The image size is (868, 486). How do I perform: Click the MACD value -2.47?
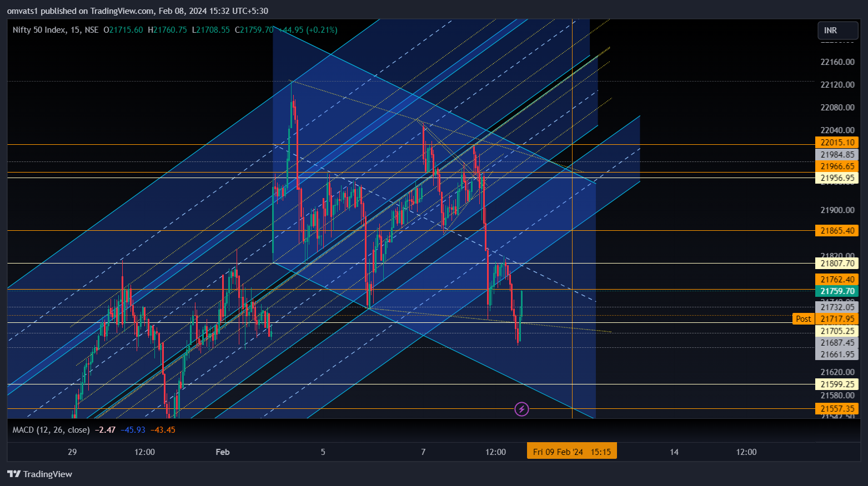105,430
